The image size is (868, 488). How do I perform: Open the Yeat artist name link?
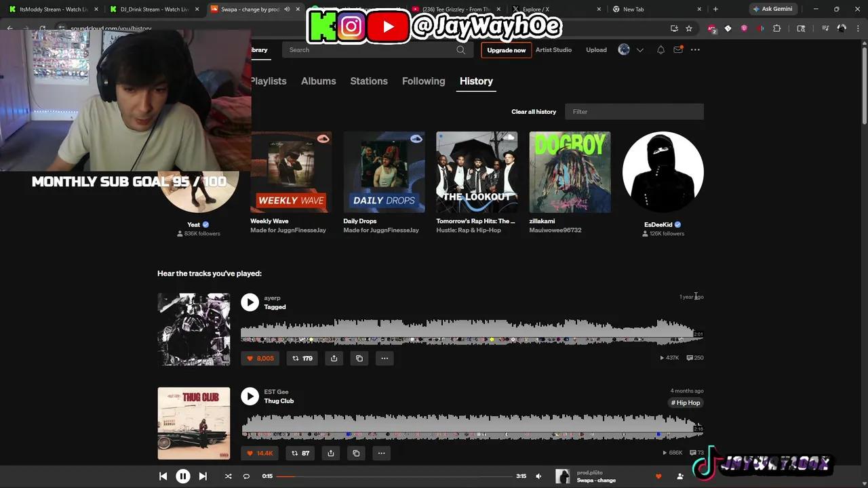(194, 225)
